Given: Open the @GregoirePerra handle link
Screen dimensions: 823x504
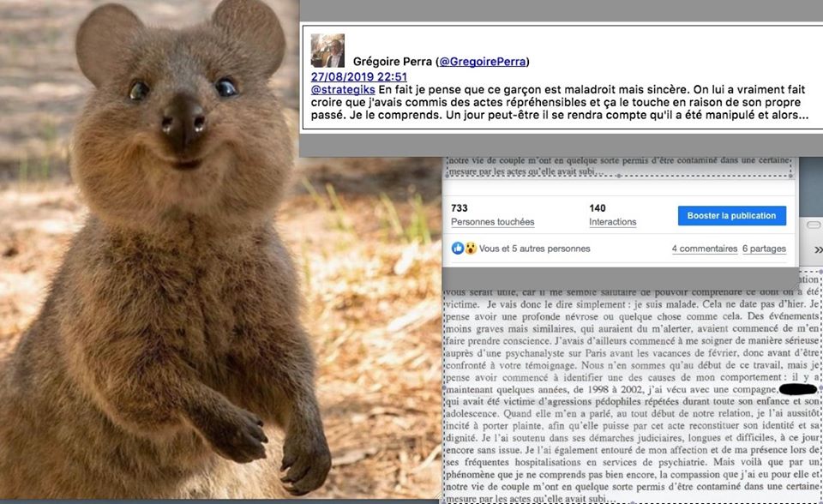Looking at the screenshot, I should [x=483, y=62].
